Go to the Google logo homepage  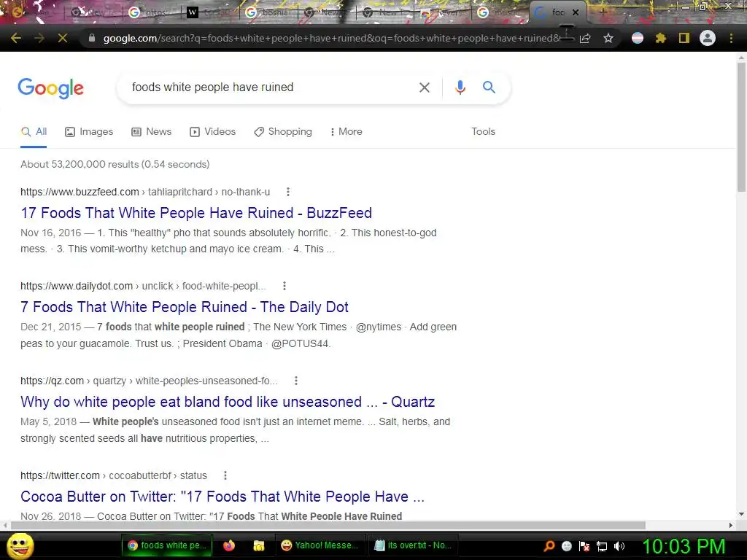[51, 88]
